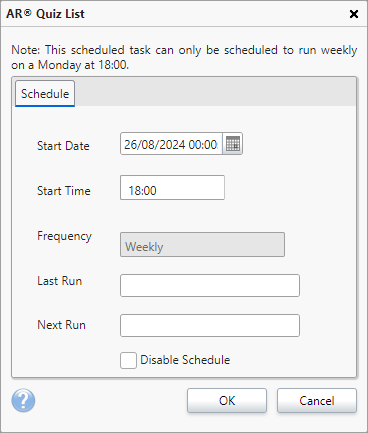The height and width of the screenshot is (433, 368).
Task: Select the empty Next Run field
Action: (x=210, y=325)
